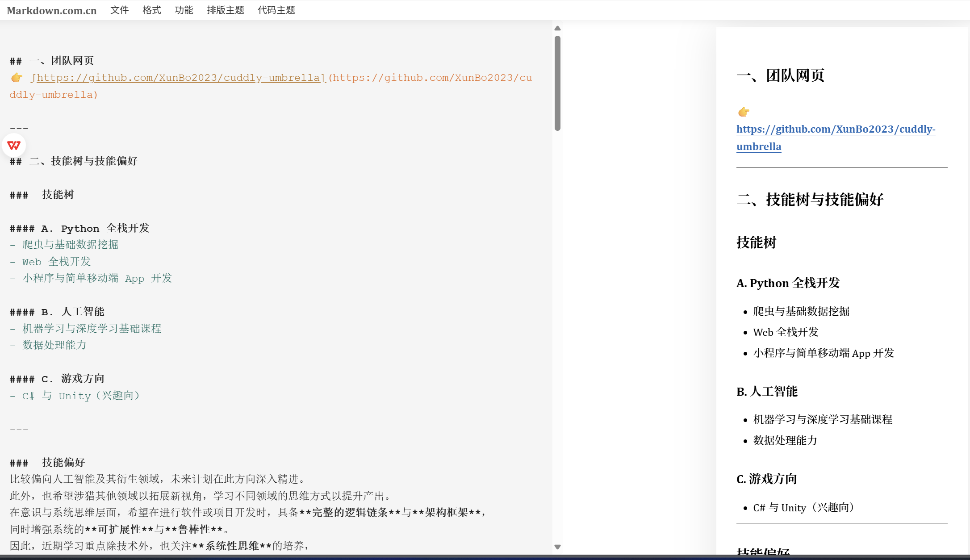
Task: Click the editor's vertical scrollbar thumb
Action: tap(557, 83)
